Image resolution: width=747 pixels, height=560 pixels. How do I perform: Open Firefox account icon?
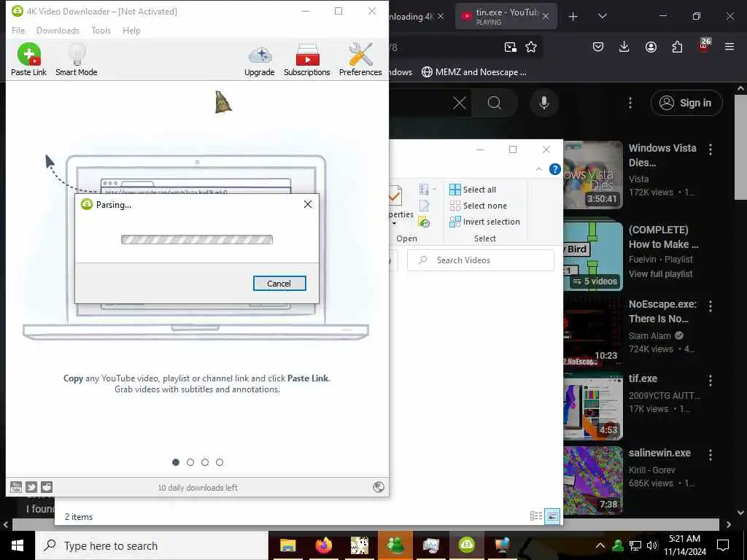(x=651, y=47)
